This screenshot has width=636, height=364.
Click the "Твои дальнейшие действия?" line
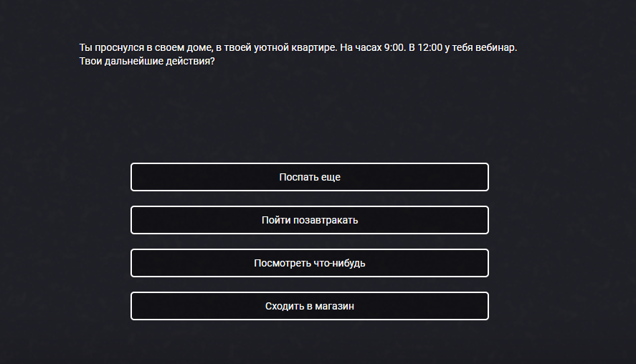click(x=147, y=61)
